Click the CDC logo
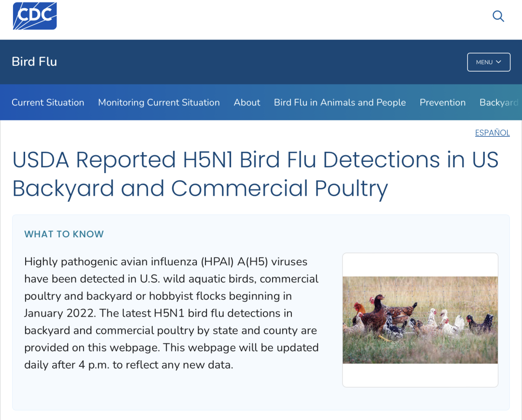Screen dimensions: 522x420 click(x=35, y=16)
